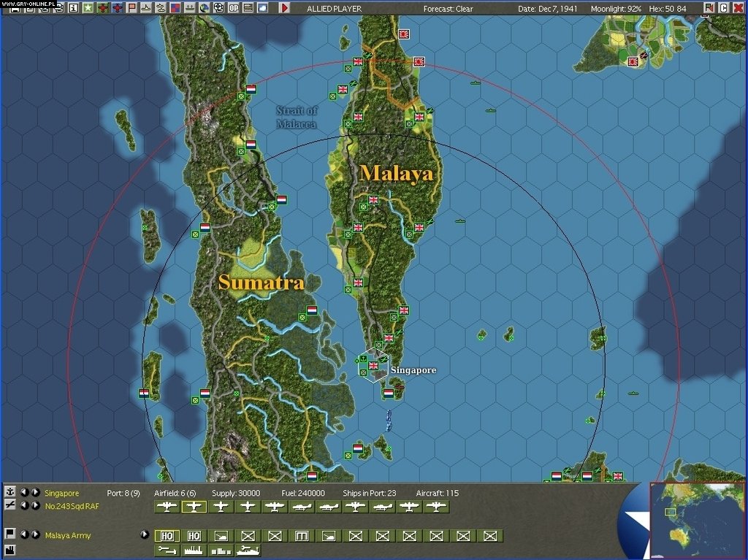Toggle combat display using the 'C' icon
Screen dimensions: 748x560
[723, 7]
